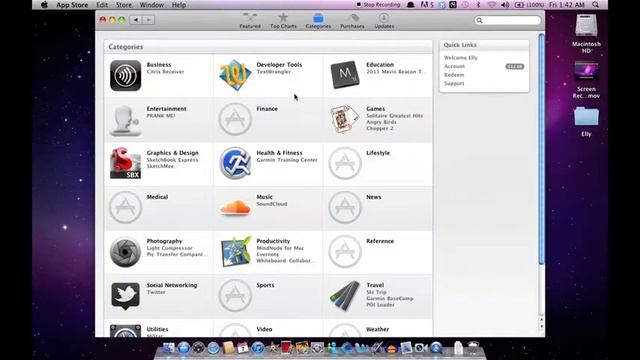Open the Developer Tools category link
This screenshot has height=360, width=640.
tap(279, 64)
